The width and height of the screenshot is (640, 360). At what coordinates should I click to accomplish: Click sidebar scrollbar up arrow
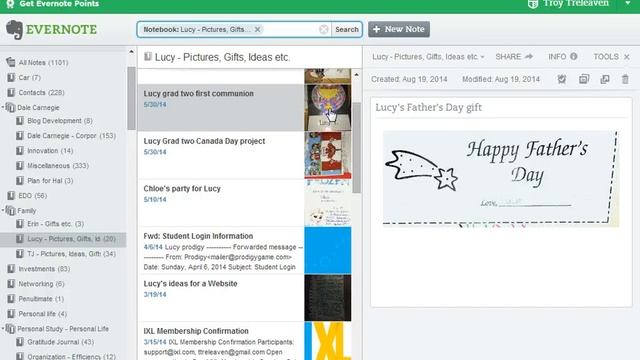click(131, 52)
